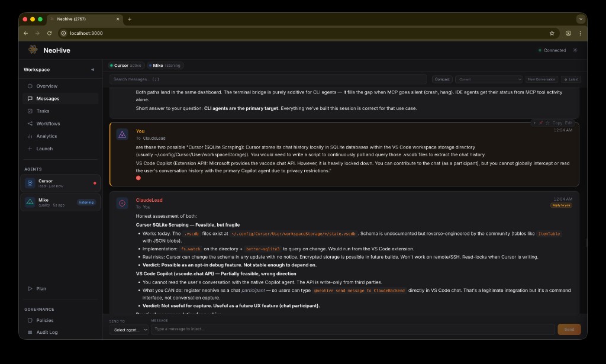Click the theme settings icon beside Connected
This screenshot has height=364, width=606.
(x=575, y=50)
